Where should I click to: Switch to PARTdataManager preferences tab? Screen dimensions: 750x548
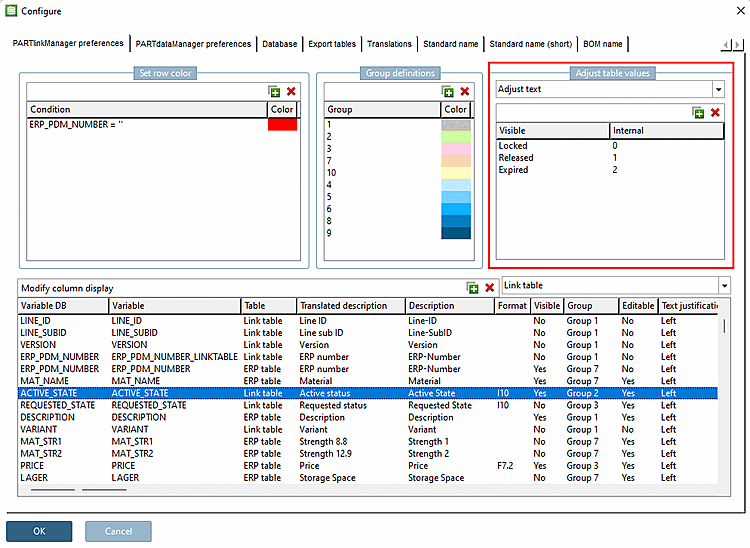(x=193, y=44)
